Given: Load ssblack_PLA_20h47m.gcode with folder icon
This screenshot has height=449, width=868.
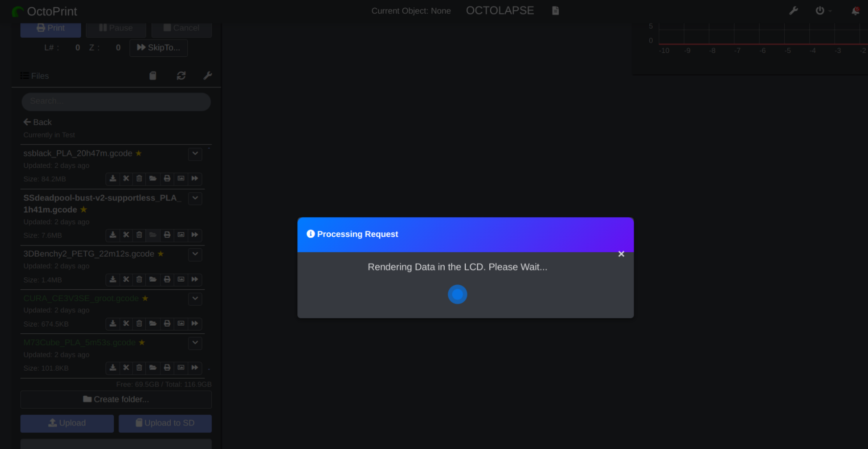Looking at the screenshot, I should tap(153, 179).
